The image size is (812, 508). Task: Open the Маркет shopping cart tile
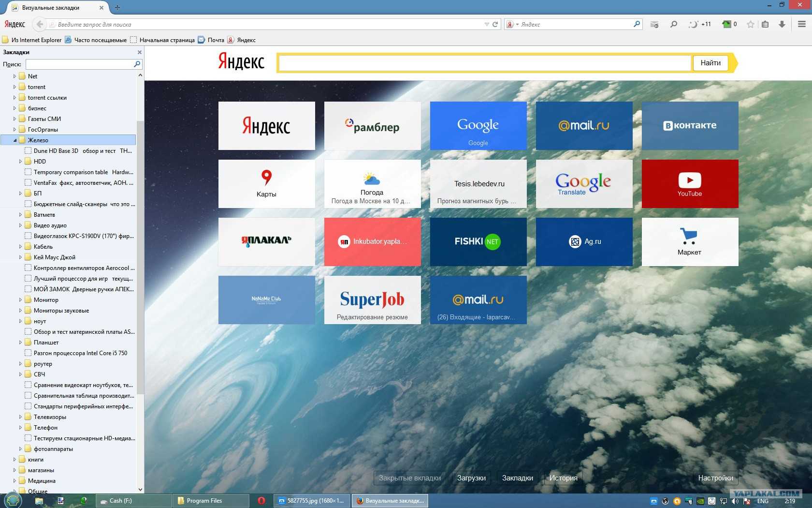click(690, 242)
